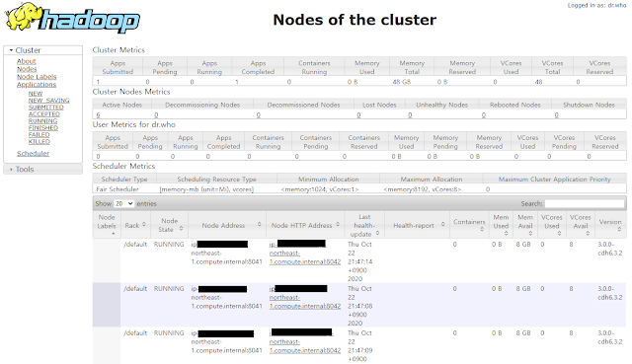The image size is (632, 364).
Task: Click the Unhealthy Nodes count link
Action: pyautogui.click(x=410, y=114)
